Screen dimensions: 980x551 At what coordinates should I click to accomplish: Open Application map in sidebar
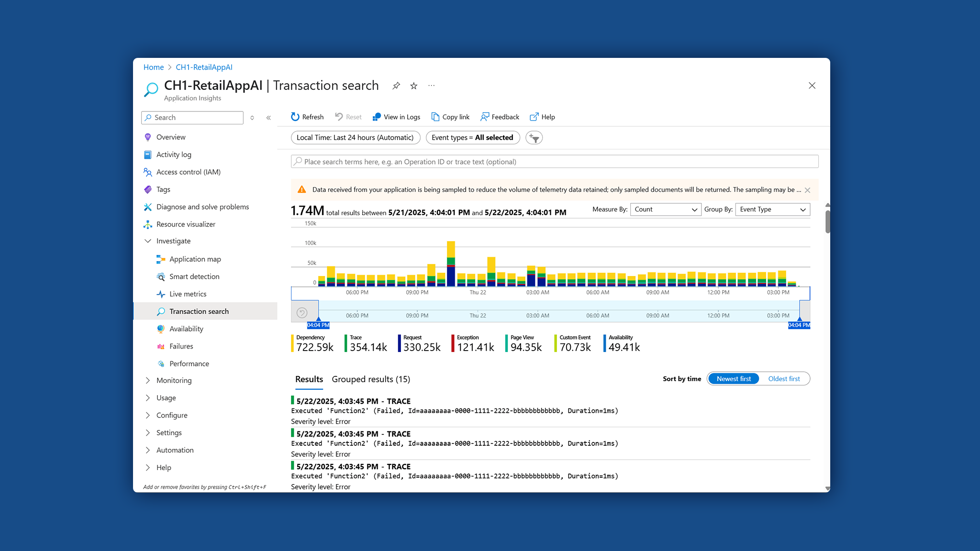point(195,259)
